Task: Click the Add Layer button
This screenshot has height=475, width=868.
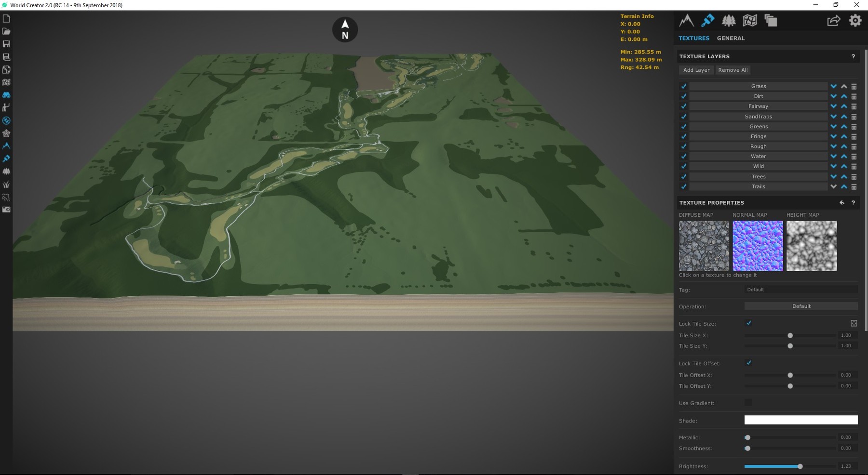Action: [x=696, y=70]
